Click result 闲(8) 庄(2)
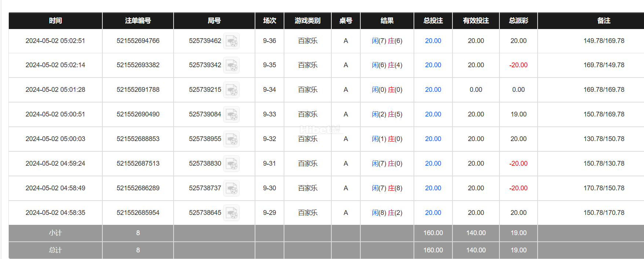This screenshot has width=644, height=259. pos(387,213)
